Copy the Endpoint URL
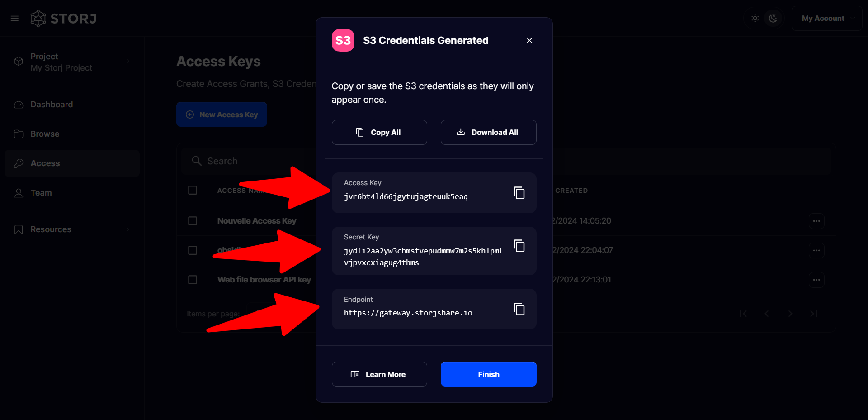The width and height of the screenshot is (868, 420). click(519, 309)
